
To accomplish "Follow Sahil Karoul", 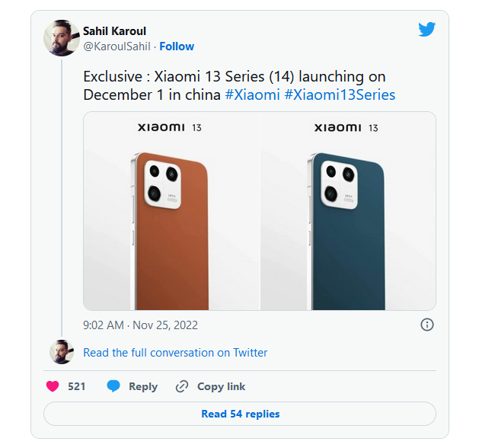I will click(x=177, y=46).
